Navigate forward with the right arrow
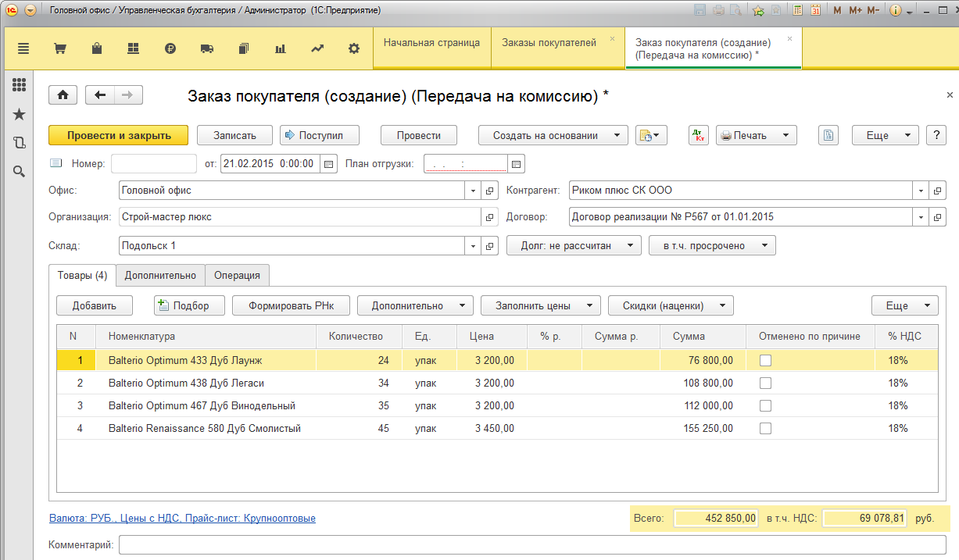This screenshot has height=560, width=959. [x=128, y=95]
